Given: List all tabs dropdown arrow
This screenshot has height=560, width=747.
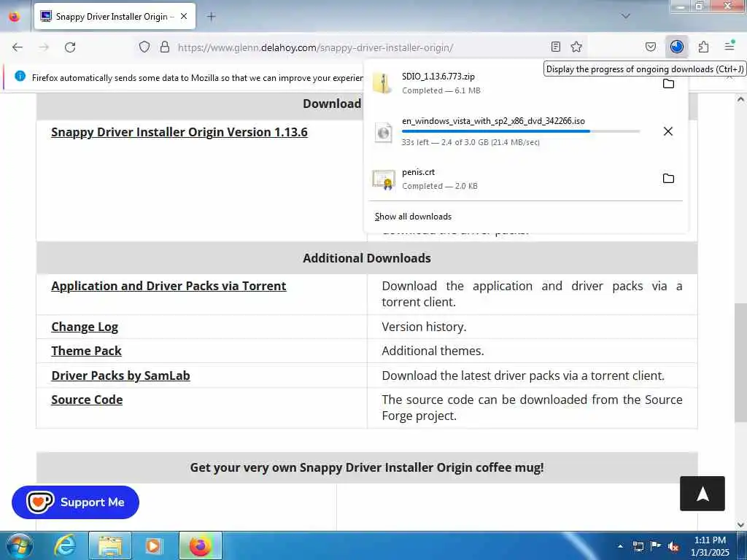Looking at the screenshot, I should 626,16.
